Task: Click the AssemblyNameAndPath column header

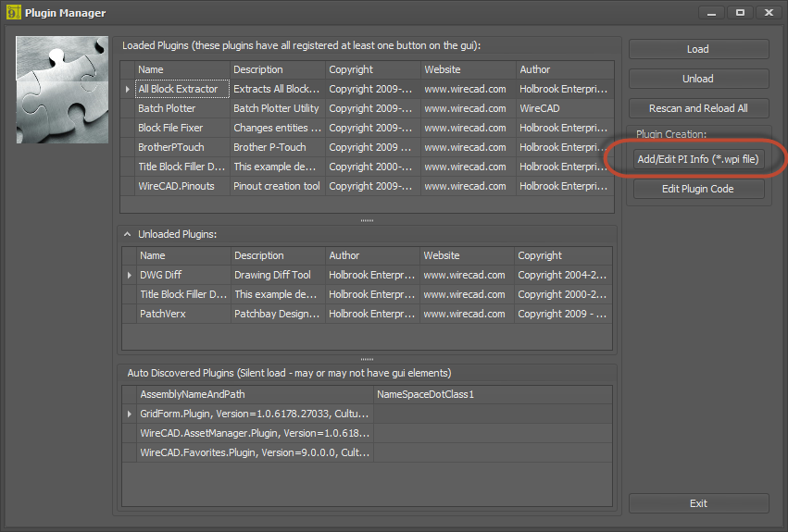Action: 255,394
